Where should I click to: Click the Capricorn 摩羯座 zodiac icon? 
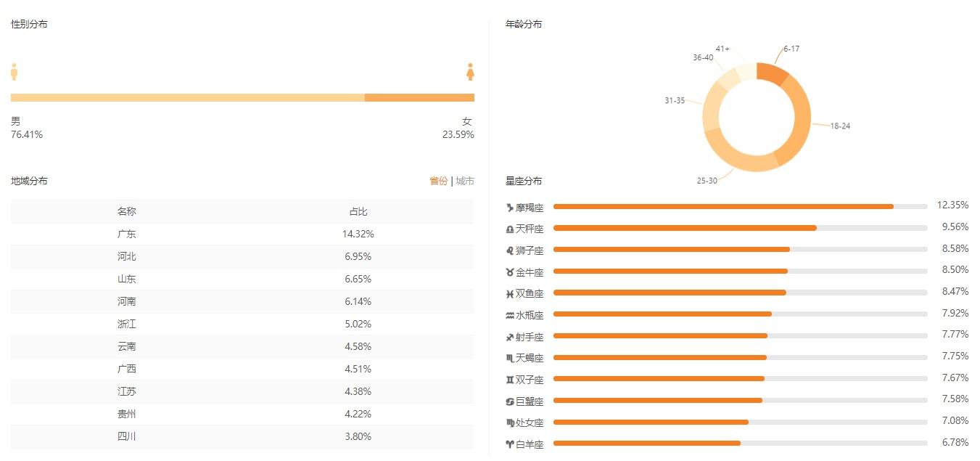coord(510,208)
